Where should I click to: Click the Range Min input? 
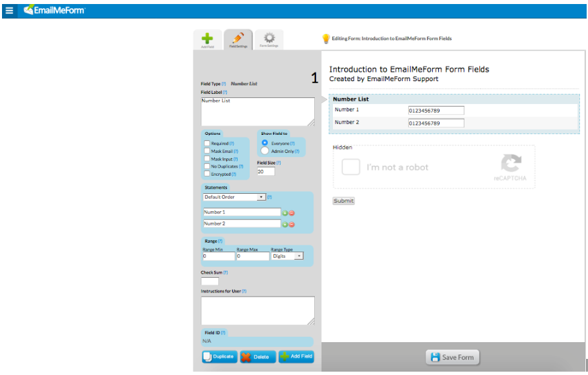pyautogui.click(x=219, y=256)
